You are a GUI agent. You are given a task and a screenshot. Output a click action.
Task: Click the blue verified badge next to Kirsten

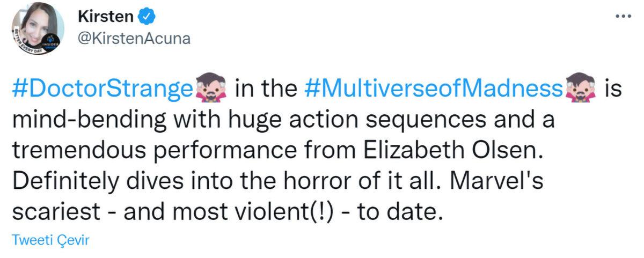(147, 17)
